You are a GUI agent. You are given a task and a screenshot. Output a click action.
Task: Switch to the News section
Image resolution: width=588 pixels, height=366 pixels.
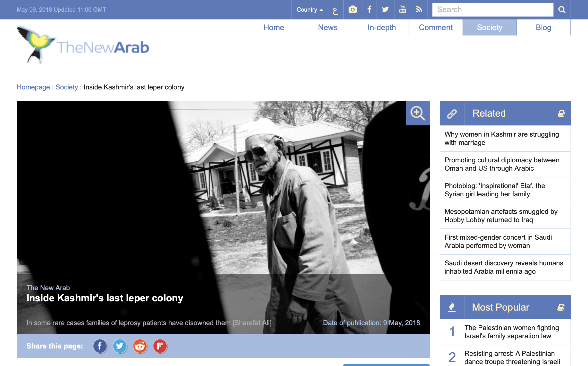tap(327, 27)
